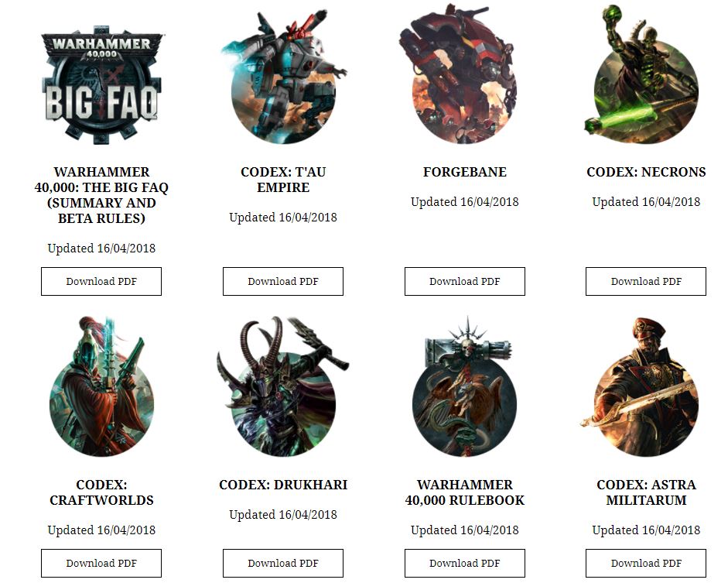Download PDF for Codex: Astra Militarum
This screenshot has width=728, height=583.
pyautogui.click(x=646, y=563)
